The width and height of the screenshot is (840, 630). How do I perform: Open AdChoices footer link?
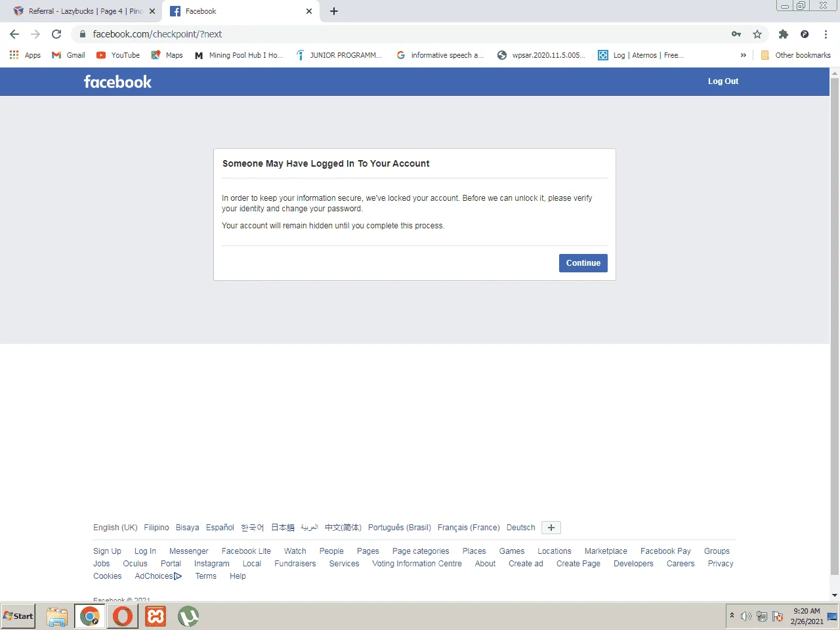pos(158,576)
